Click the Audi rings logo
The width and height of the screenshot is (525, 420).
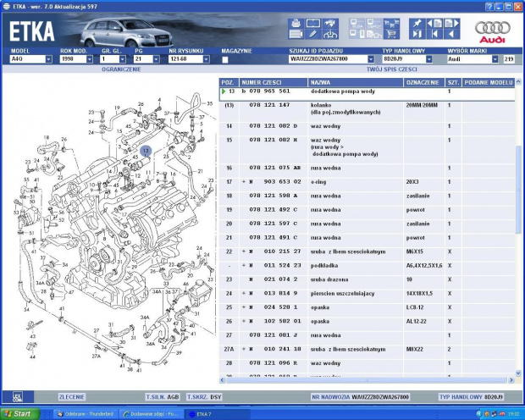pyautogui.click(x=492, y=32)
